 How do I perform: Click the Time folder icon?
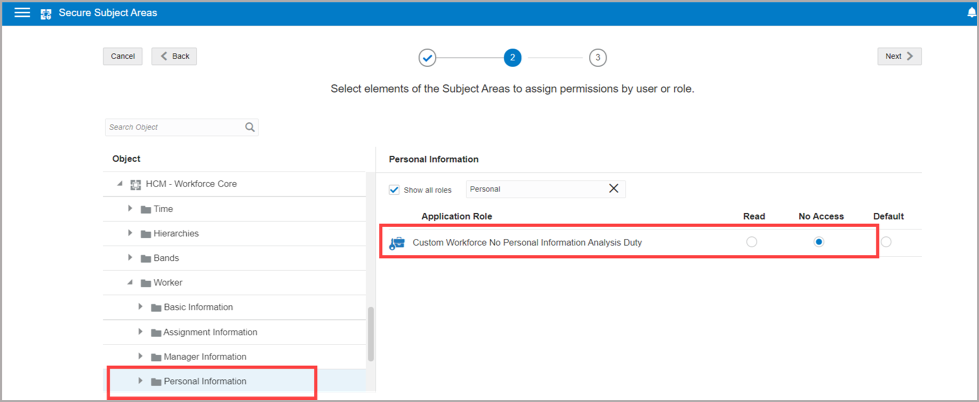[x=146, y=209]
